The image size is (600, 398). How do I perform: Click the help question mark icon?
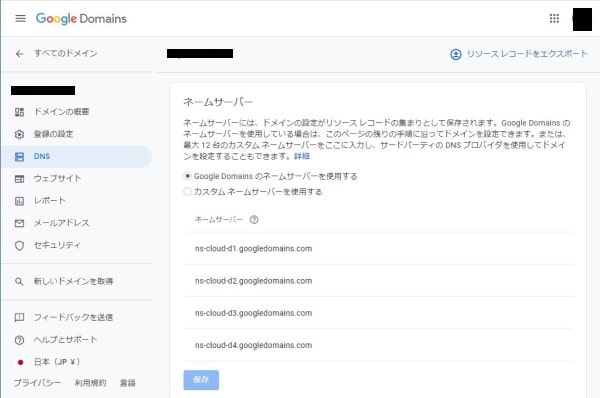tap(19, 340)
